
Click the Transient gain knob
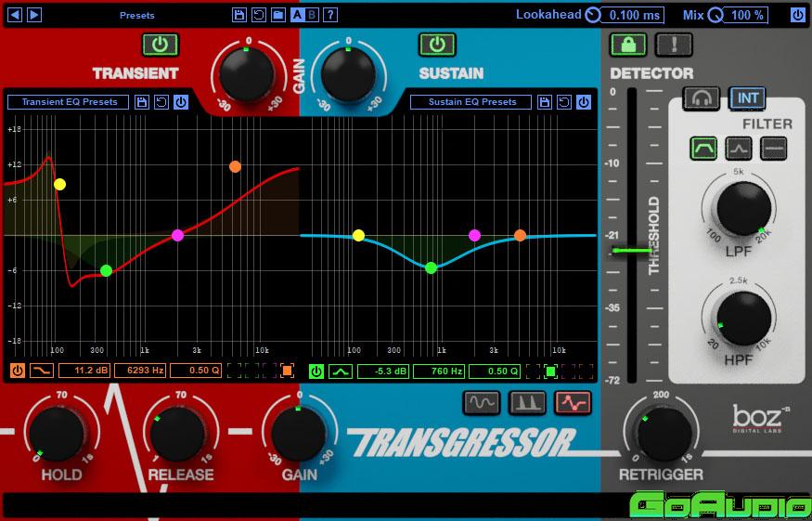[x=247, y=75]
